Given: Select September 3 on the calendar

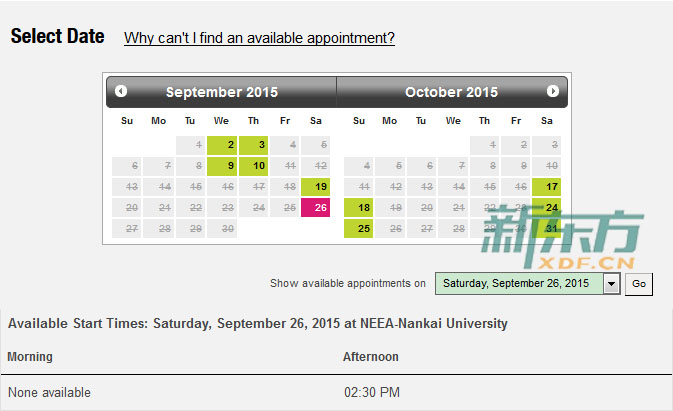Looking at the screenshot, I should (253, 145).
